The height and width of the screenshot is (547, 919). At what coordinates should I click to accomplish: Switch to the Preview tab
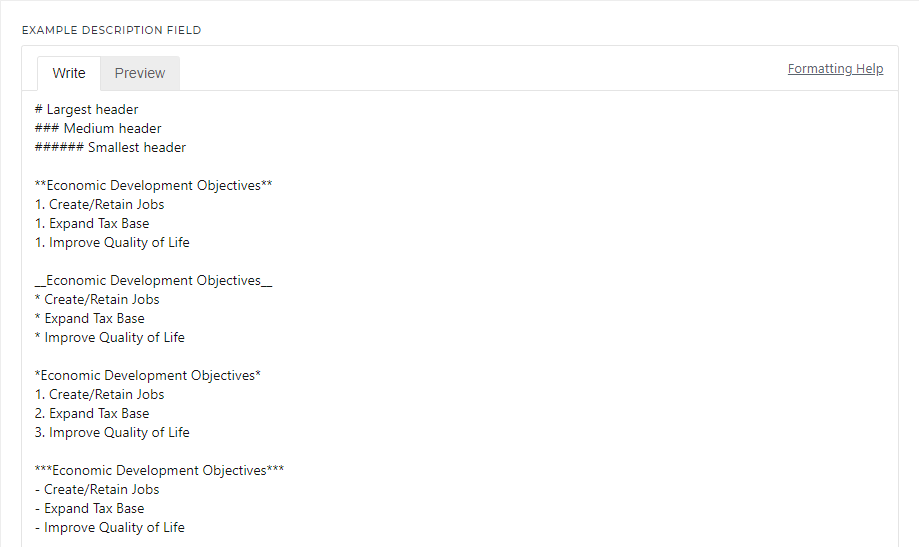click(140, 73)
